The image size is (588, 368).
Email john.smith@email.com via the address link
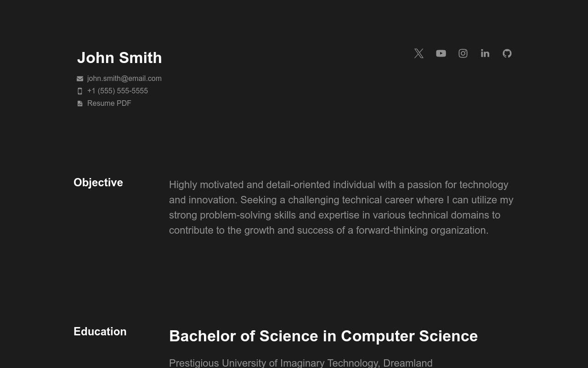(x=124, y=79)
